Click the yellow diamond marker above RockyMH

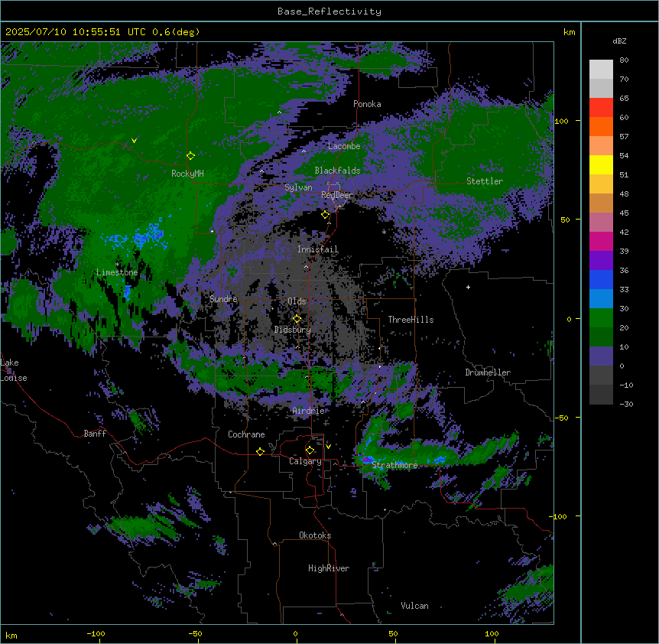point(190,156)
